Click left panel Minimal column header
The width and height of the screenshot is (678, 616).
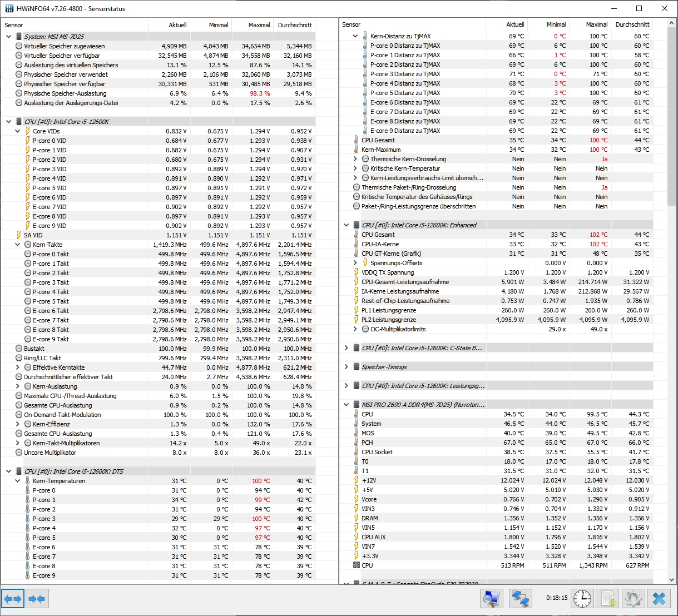pos(211,25)
